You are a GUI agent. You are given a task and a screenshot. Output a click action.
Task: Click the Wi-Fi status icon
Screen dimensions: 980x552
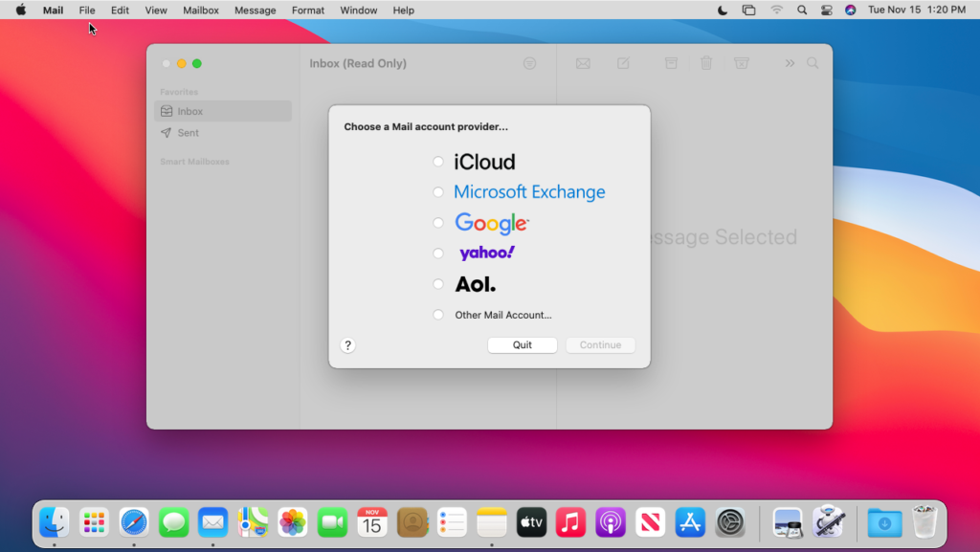pyautogui.click(x=776, y=10)
